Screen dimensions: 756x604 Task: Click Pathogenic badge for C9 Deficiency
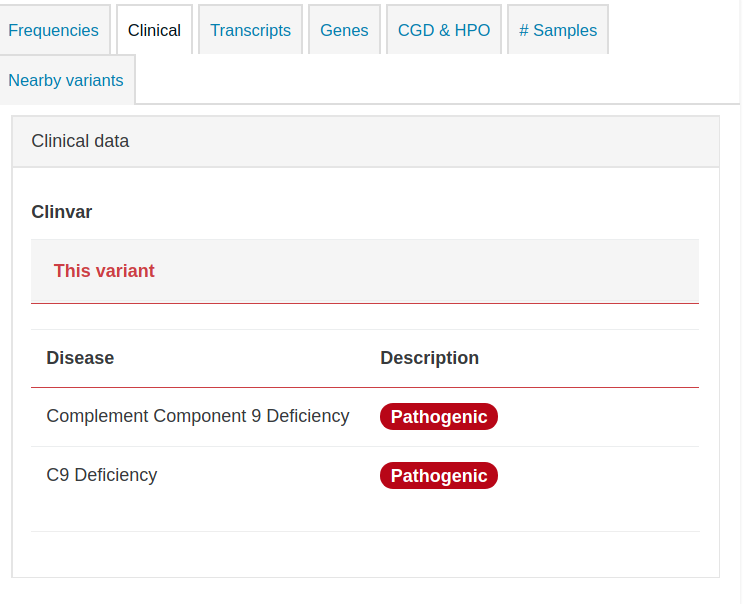pyautogui.click(x=439, y=476)
